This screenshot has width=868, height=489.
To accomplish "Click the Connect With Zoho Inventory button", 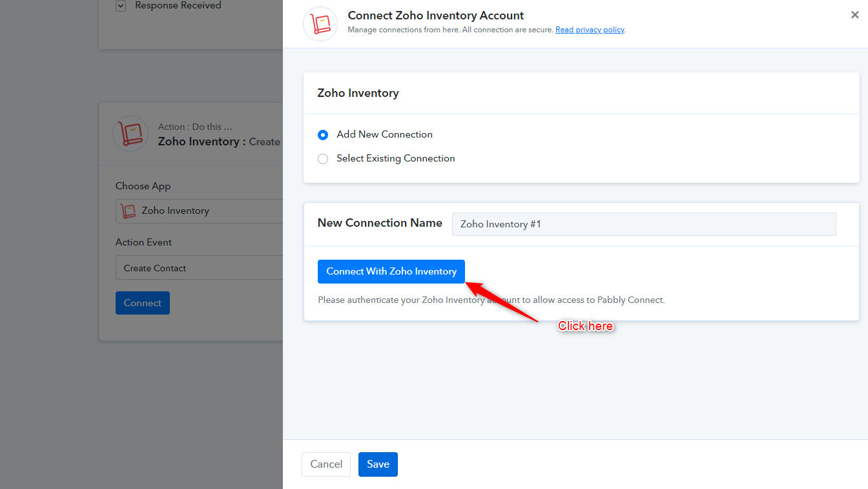I will (x=391, y=271).
